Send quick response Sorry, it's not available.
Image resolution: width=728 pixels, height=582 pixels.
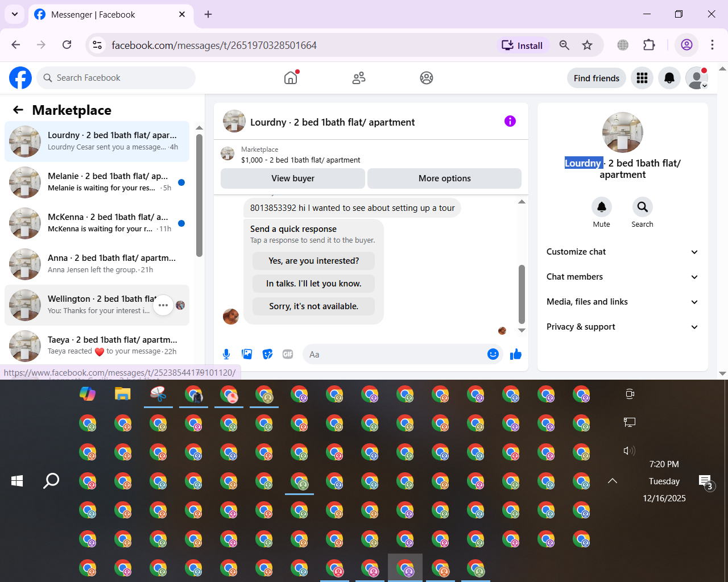(x=314, y=306)
